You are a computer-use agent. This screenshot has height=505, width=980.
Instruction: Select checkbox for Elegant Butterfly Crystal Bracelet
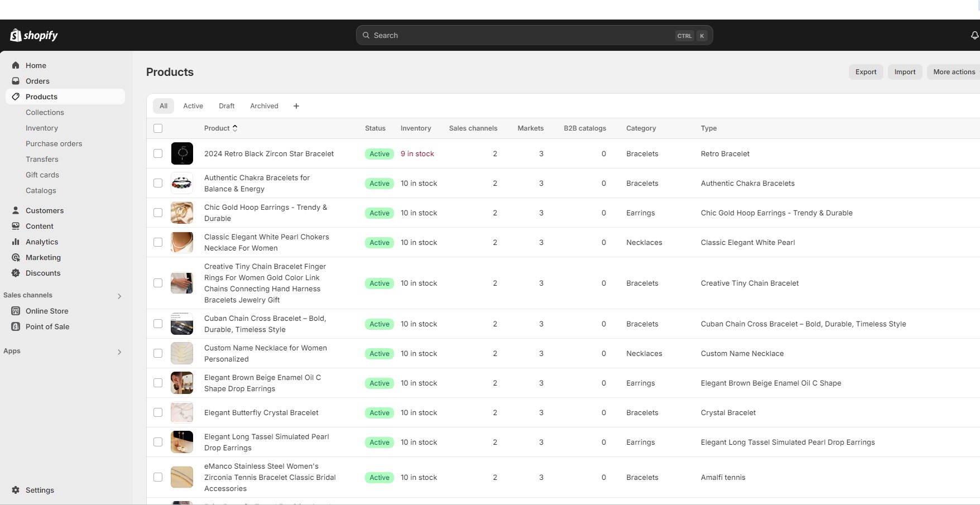coord(158,412)
